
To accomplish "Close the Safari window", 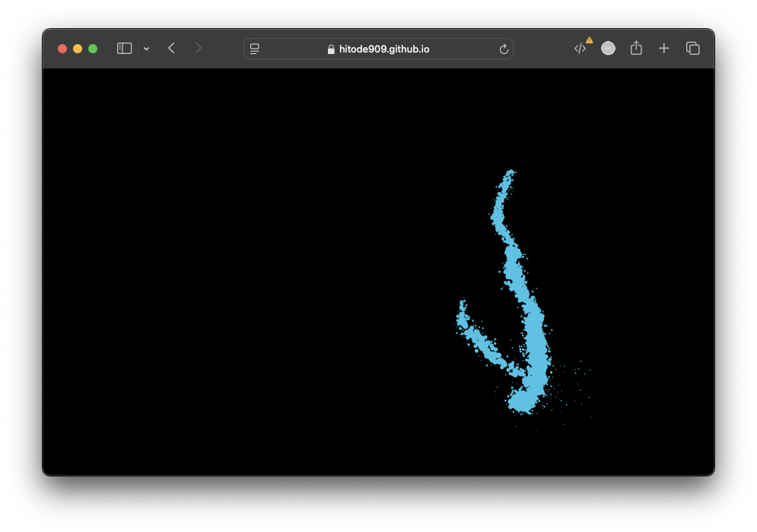I will [x=62, y=49].
